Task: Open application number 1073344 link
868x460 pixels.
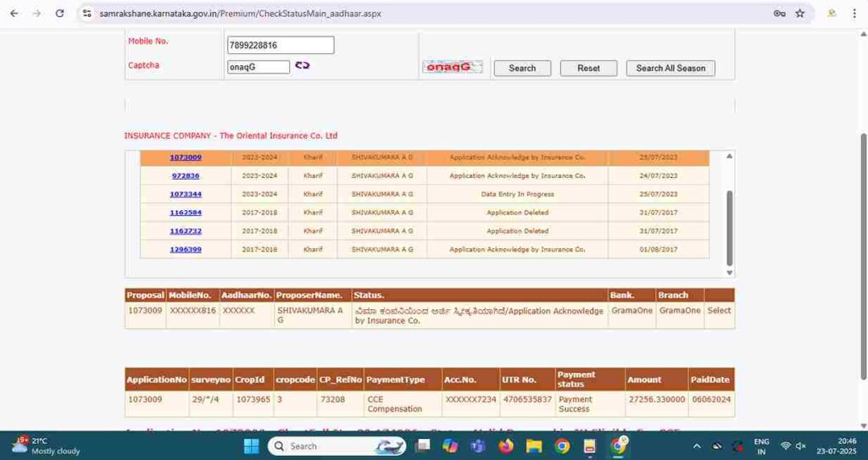Action: pos(186,194)
